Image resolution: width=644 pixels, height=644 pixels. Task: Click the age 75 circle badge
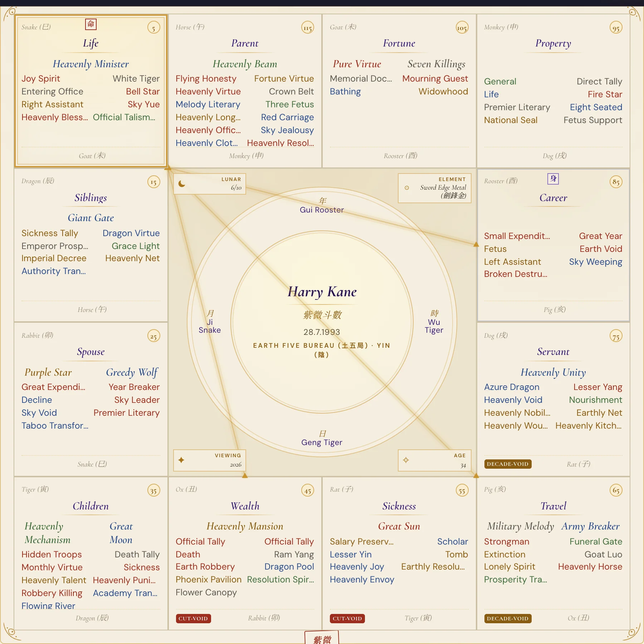(616, 336)
